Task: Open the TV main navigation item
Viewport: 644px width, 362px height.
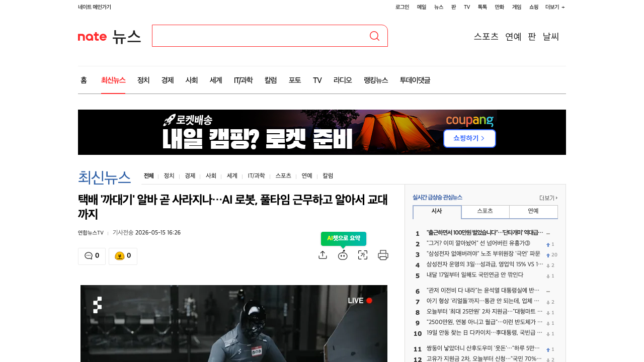Action: tap(317, 80)
